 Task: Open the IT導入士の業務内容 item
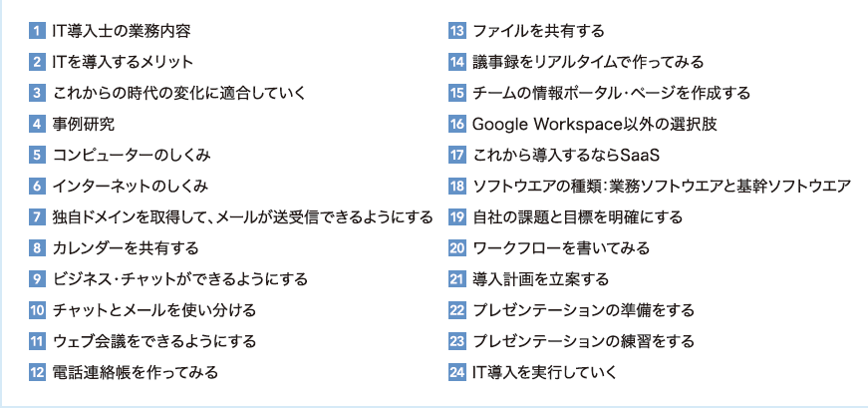click(x=122, y=31)
